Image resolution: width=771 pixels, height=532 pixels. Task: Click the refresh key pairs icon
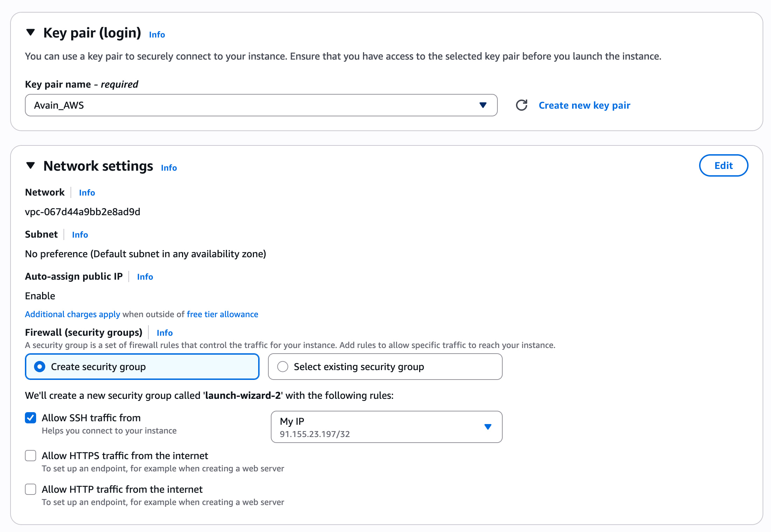pyautogui.click(x=522, y=105)
